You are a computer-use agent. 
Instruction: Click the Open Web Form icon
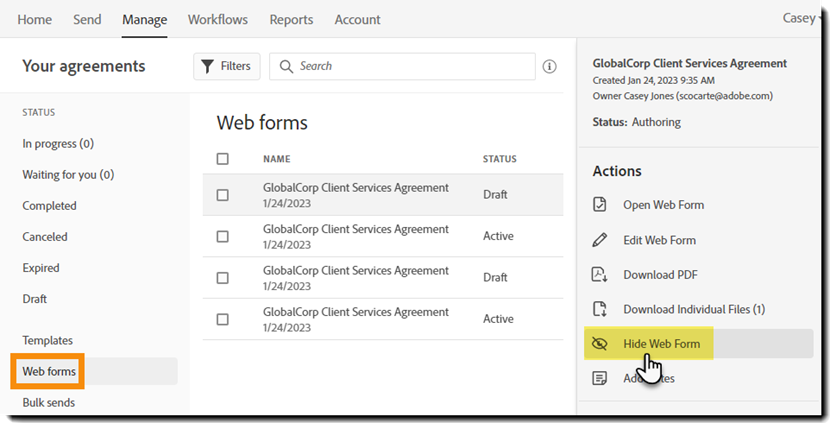[600, 205]
